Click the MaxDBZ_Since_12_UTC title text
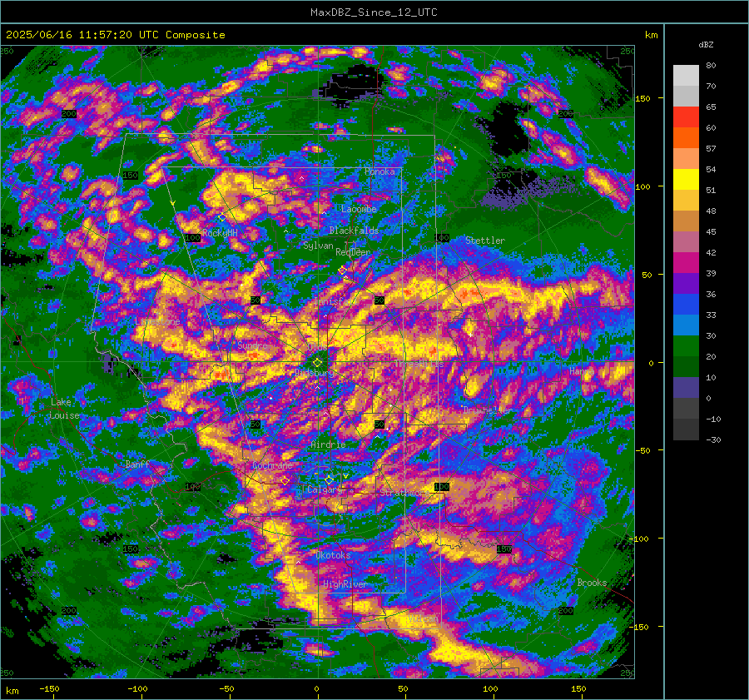749x700 pixels. [374, 12]
